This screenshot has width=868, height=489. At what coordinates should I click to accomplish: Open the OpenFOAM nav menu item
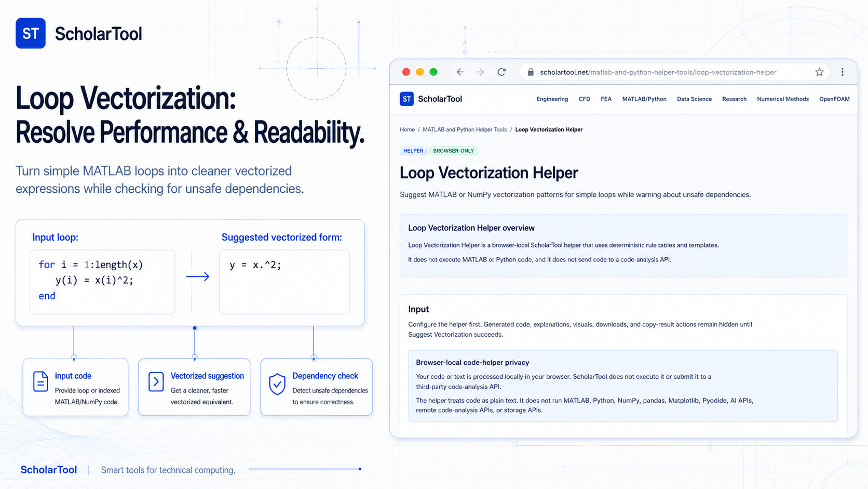coord(834,99)
